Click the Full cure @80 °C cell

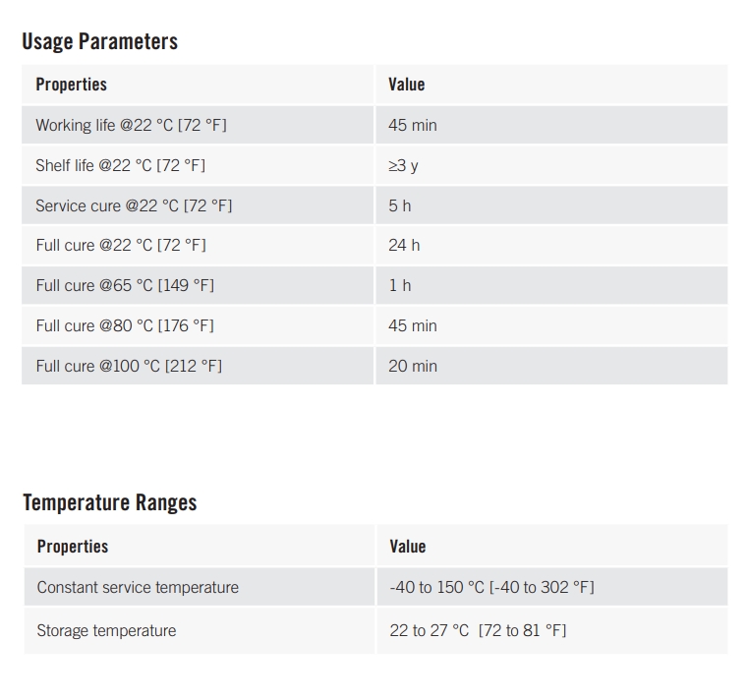125,325
